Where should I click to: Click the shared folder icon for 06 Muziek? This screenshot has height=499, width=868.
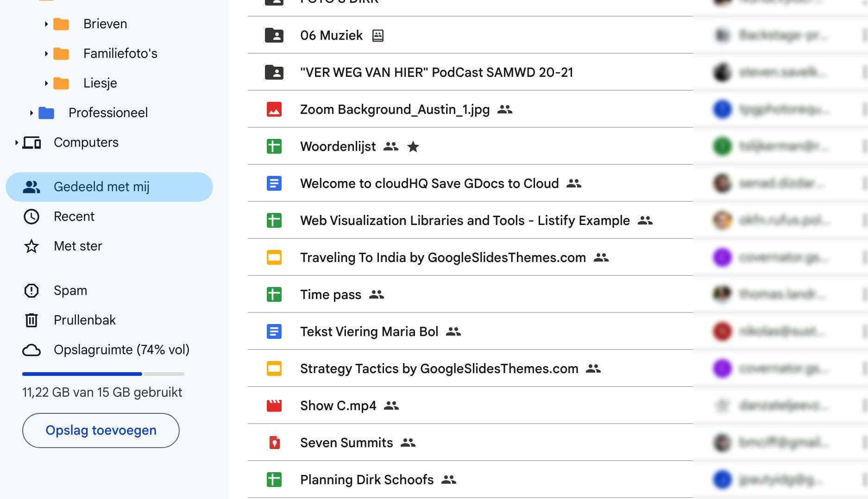click(x=274, y=35)
